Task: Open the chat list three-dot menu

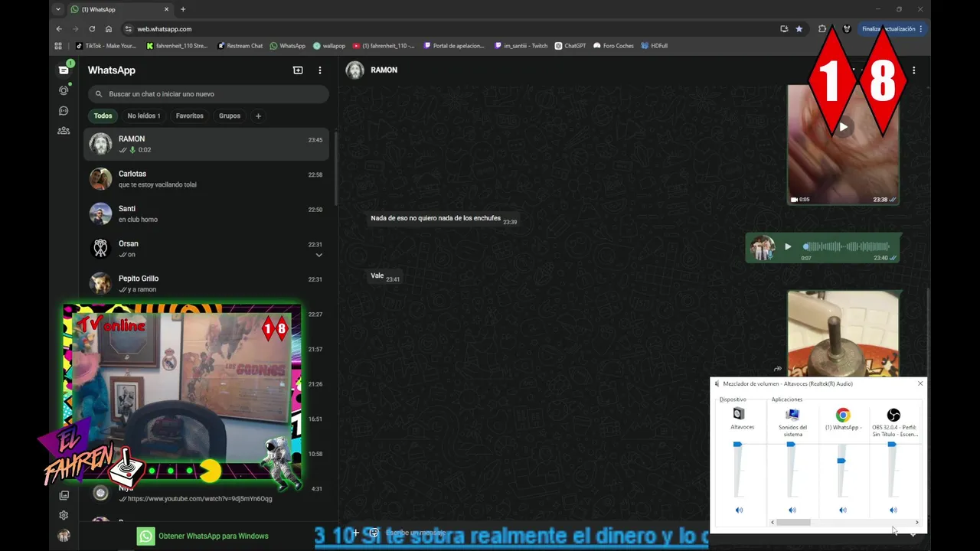Action: pyautogui.click(x=320, y=70)
